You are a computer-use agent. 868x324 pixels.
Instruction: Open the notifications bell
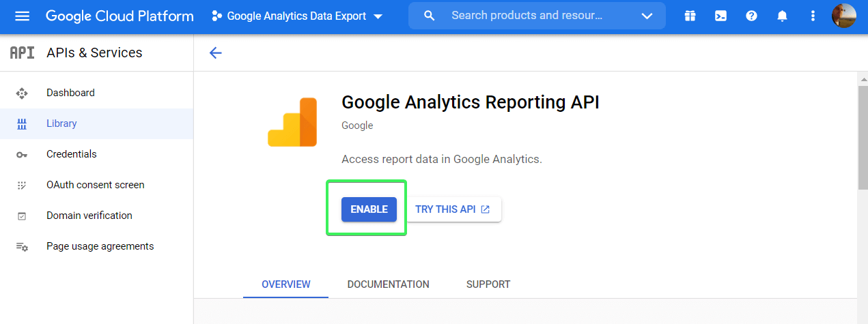[x=782, y=16]
